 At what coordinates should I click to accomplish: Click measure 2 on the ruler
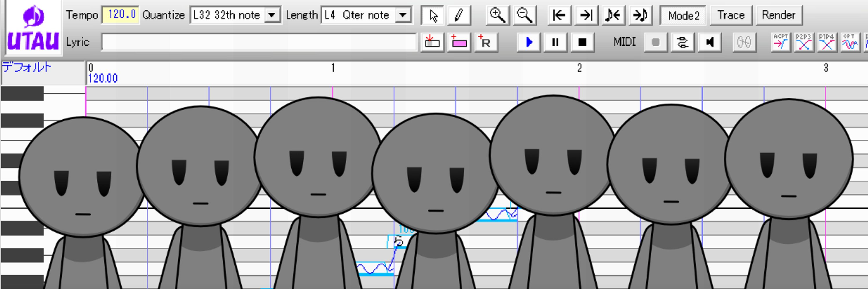pos(579,68)
